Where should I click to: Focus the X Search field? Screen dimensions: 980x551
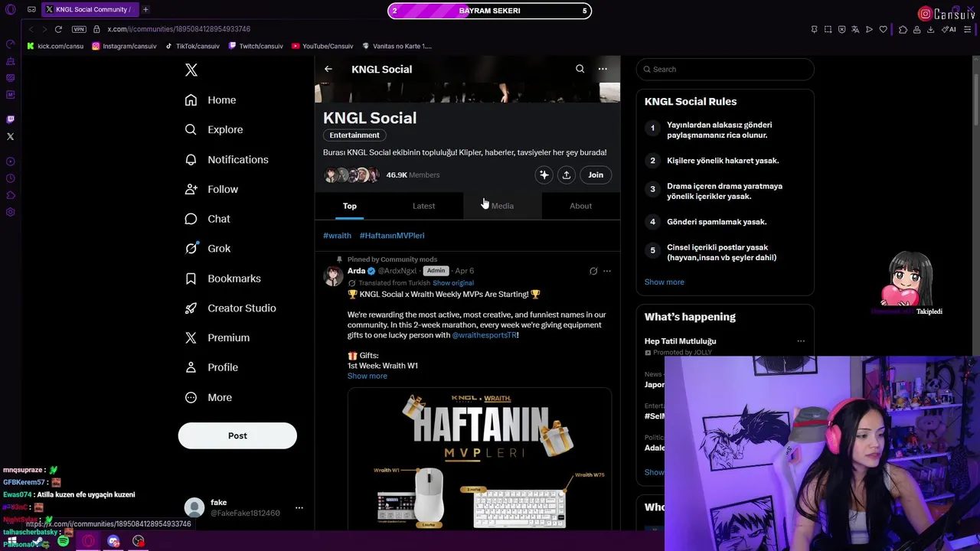[x=725, y=70]
